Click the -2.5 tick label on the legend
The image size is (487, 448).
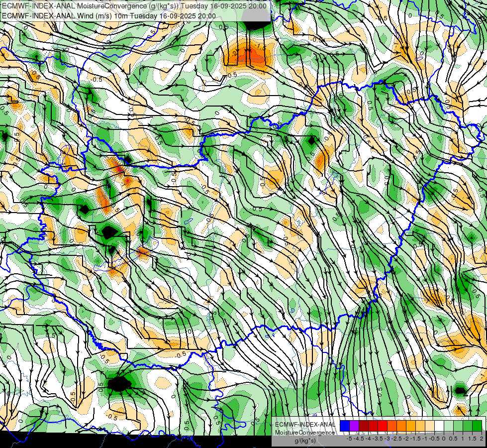pos(396,439)
